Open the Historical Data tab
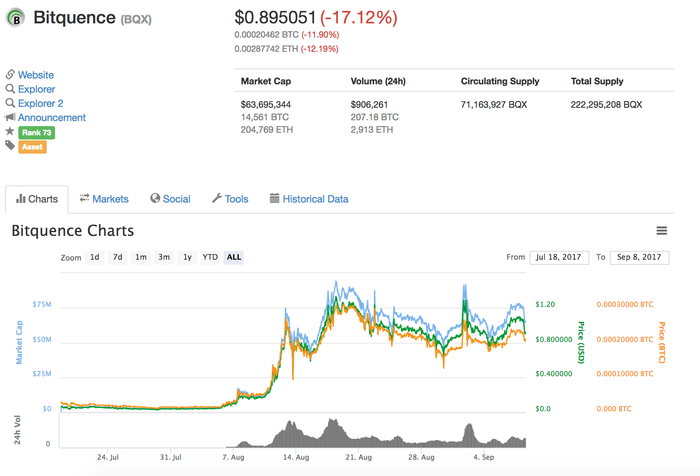Viewport: 700px width, 476px height. [309, 199]
